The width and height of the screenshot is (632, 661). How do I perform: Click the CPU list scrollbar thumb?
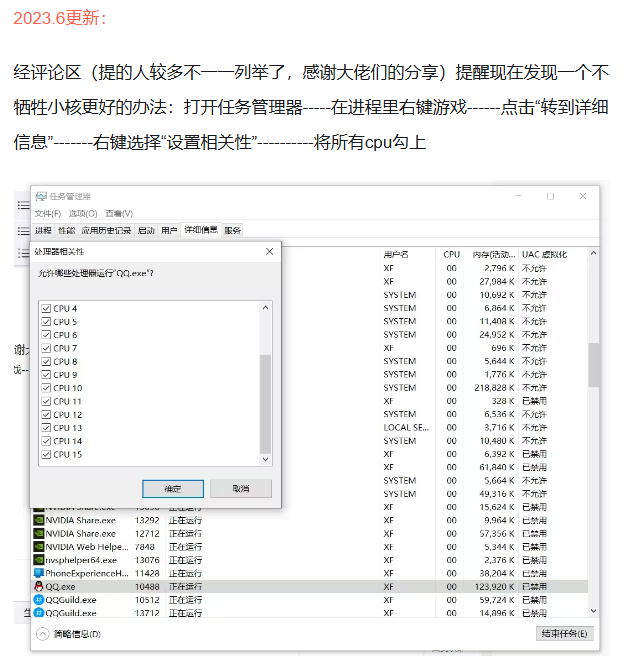click(265, 403)
